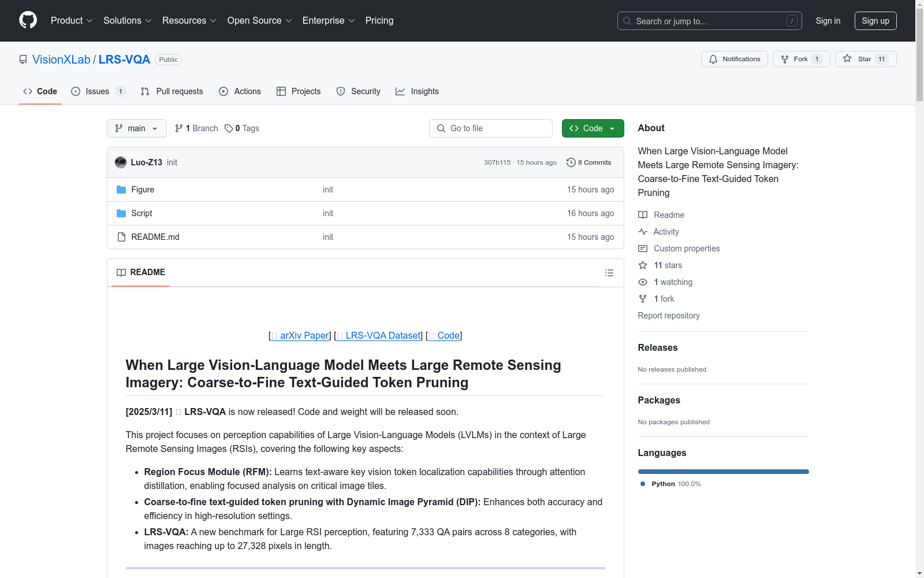Click the README.md file icon
Viewport: 924px width, 578px height.
point(121,237)
